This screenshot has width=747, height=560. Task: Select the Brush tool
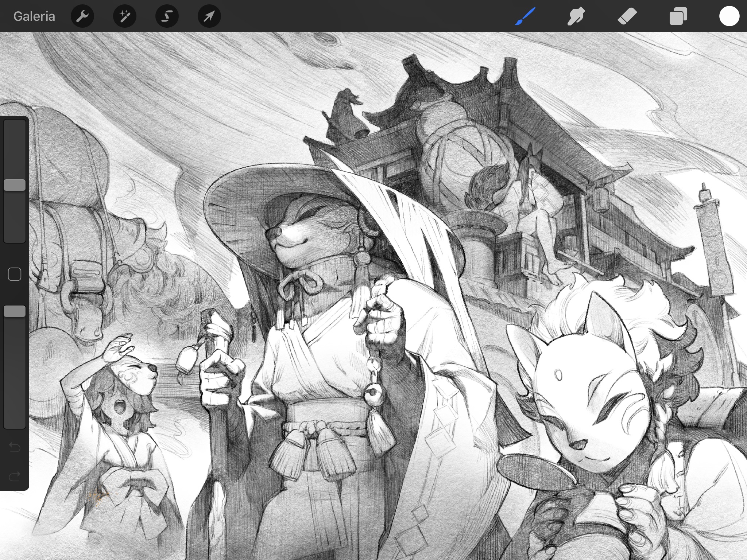pyautogui.click(x=525, y=16)
